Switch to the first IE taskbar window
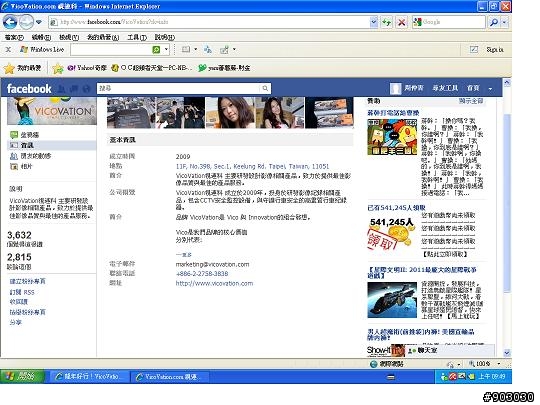The width and height of the screenshot is (540, 405). 89,377
